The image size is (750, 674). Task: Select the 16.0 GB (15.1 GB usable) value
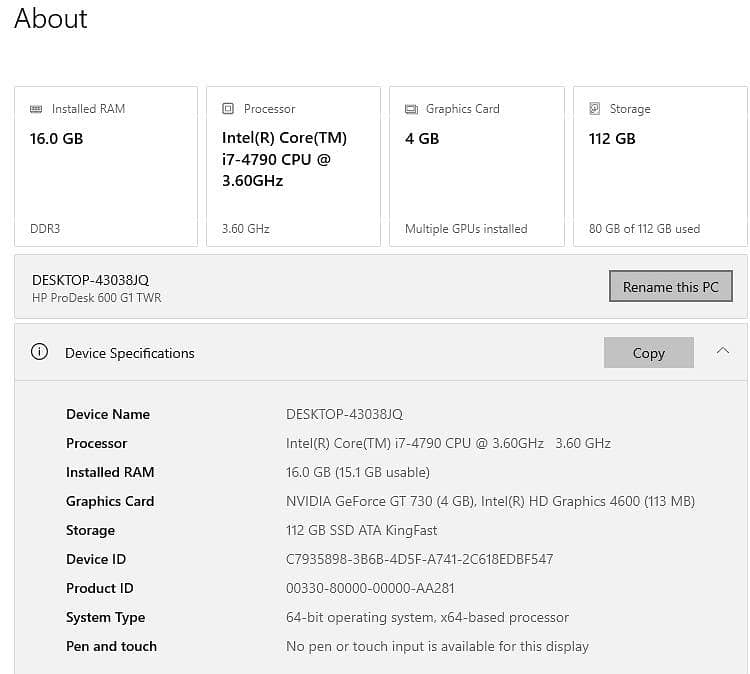pyautogui.click(x=358, y=472)
